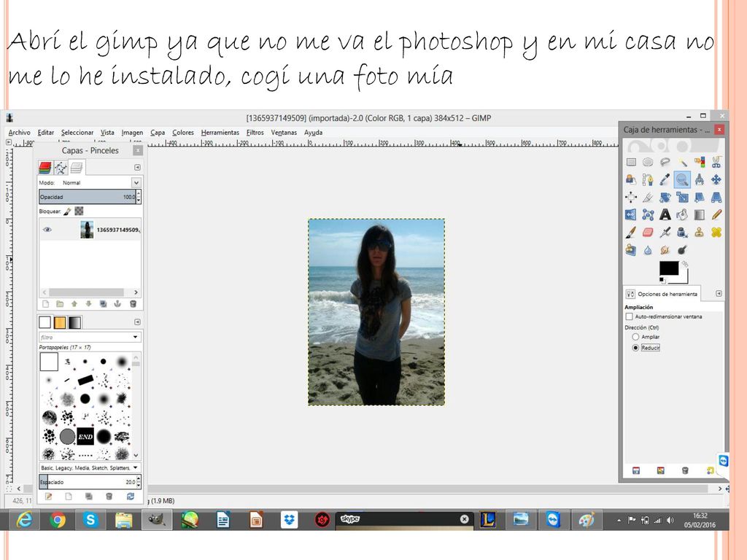
Task: Select the Ellipse Select tool
Action: point(648,163)
